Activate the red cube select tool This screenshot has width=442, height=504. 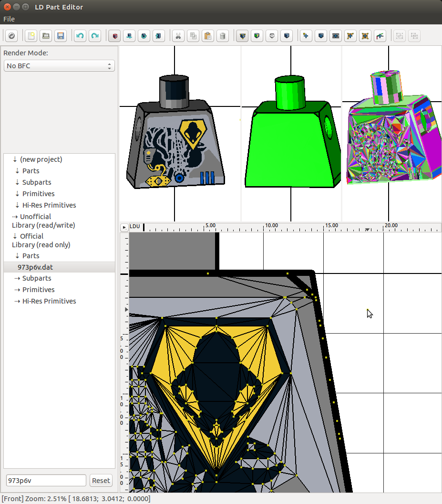click(x=115, y=36)
